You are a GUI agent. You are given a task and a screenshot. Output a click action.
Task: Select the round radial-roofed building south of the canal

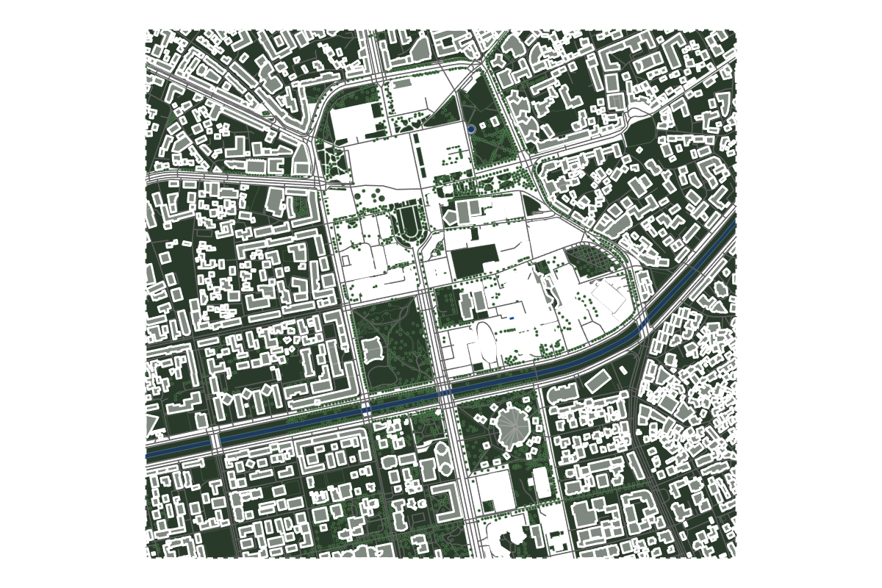click(x=513, y=426)
